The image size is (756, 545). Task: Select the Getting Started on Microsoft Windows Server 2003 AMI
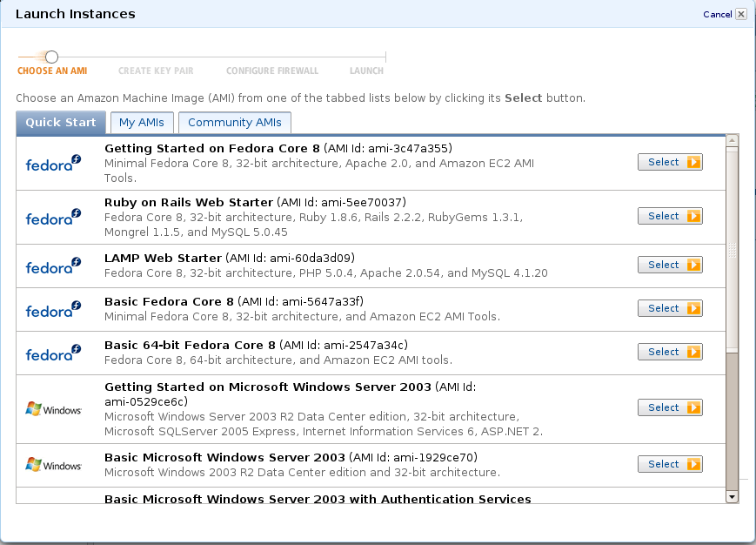click(x=670, y=407)
